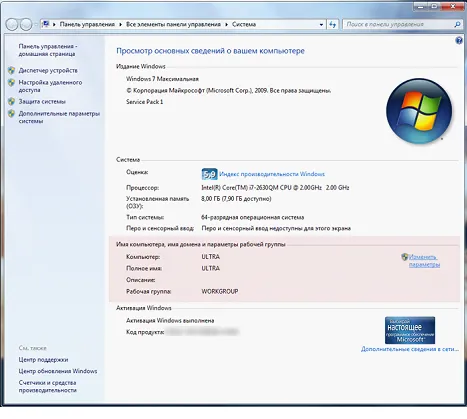Click shield icon next to 'Изменить параметры'
The width and height of the screenshot is (467, 419).
click(x=405, y=257)
